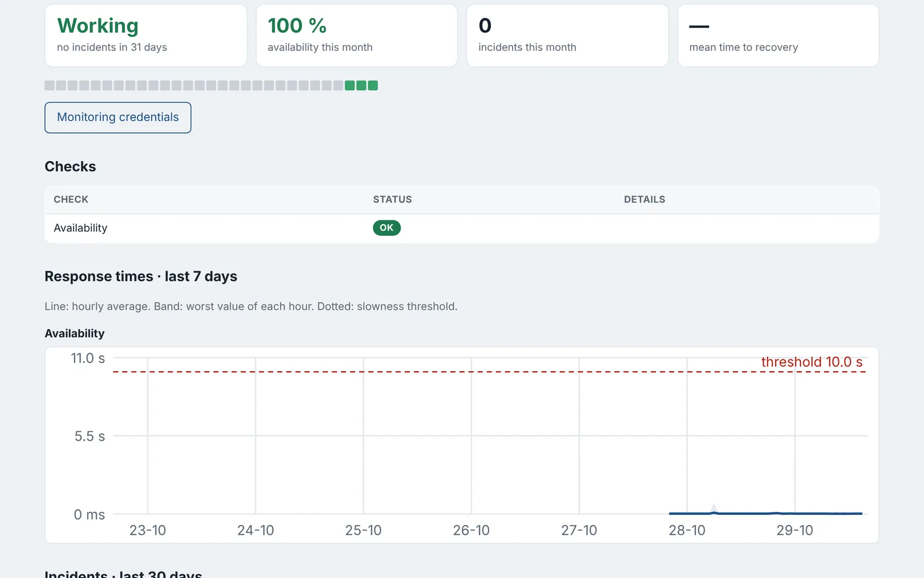Click the 0 ms axis label
Viewport: 924px width, 578px height.
pyautogui.click(x=90, y=514)
